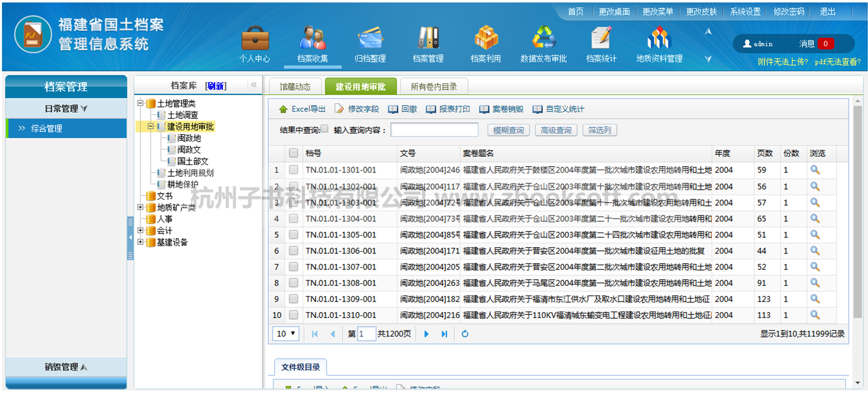
Task: Expand the 基建设备 tree node
Action: [140, 242]
